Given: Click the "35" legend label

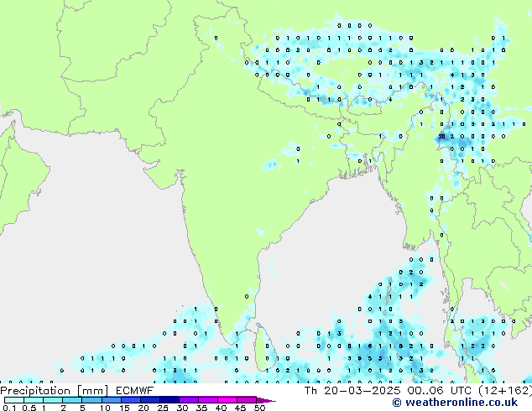Looking at the screenshot, I should click(201, 408).
